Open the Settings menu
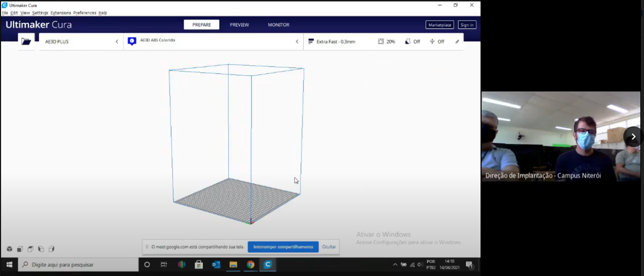644x276 pixels. pos(40,12)
